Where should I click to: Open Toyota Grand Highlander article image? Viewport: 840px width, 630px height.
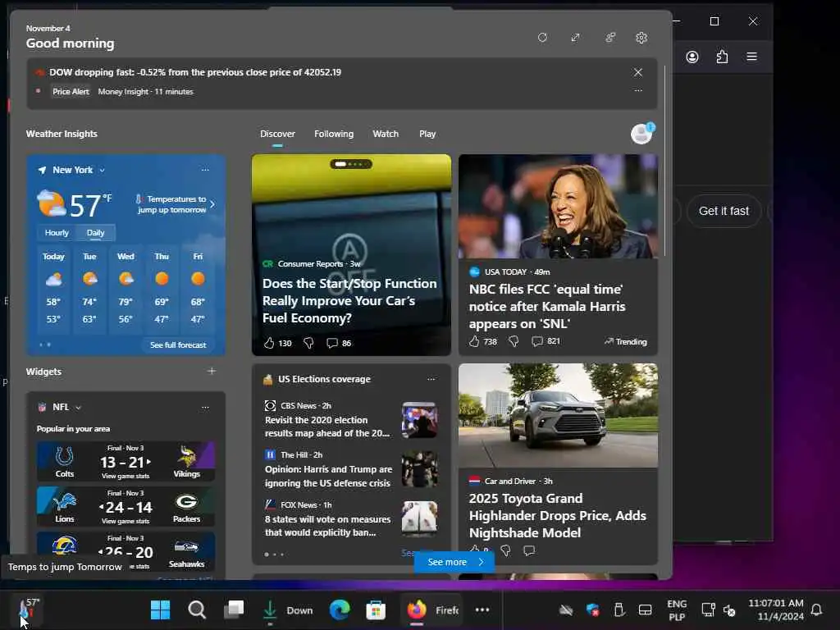pos(558,416)
